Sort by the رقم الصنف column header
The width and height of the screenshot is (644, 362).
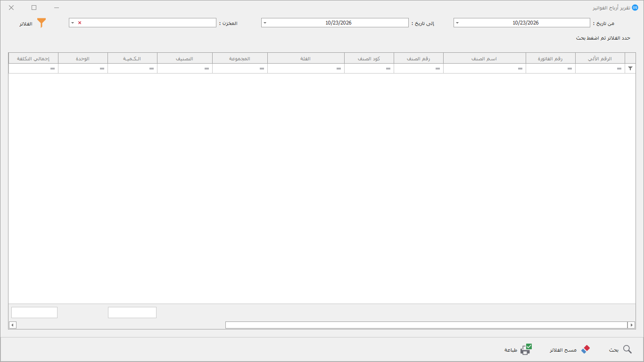tap(419, 58)
